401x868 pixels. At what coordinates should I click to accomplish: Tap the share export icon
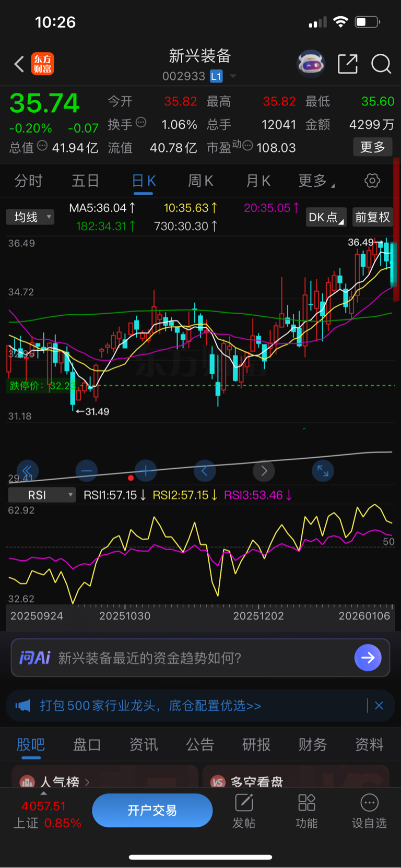(348, 64)
